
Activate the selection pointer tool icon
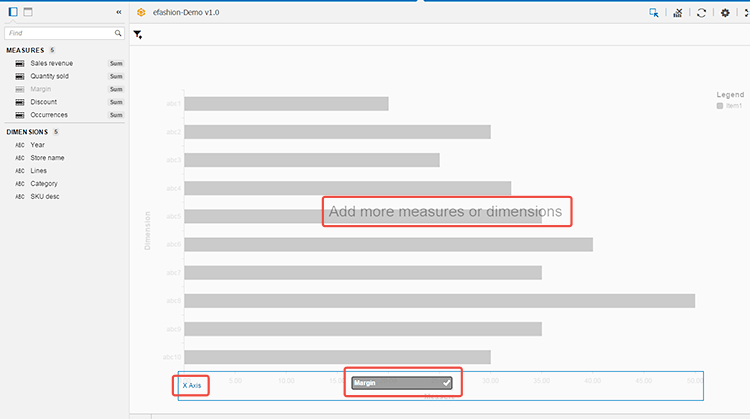coord(653,13)
